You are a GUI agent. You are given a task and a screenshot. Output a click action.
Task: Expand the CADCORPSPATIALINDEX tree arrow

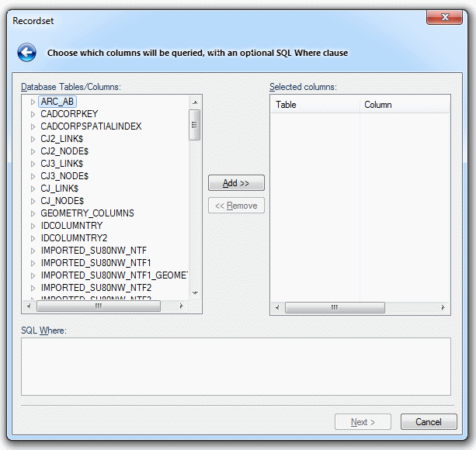click(x=33, y=126)
